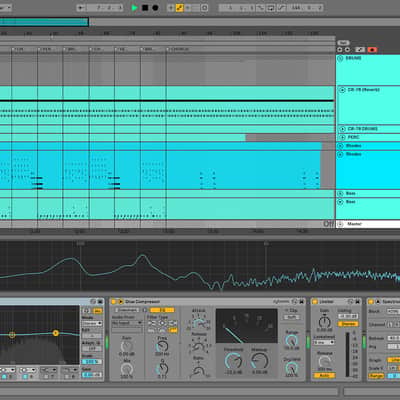Click the EQ Eight Gain value field
400x400 pixels.
pyautogui.click(x=92, y=375)
